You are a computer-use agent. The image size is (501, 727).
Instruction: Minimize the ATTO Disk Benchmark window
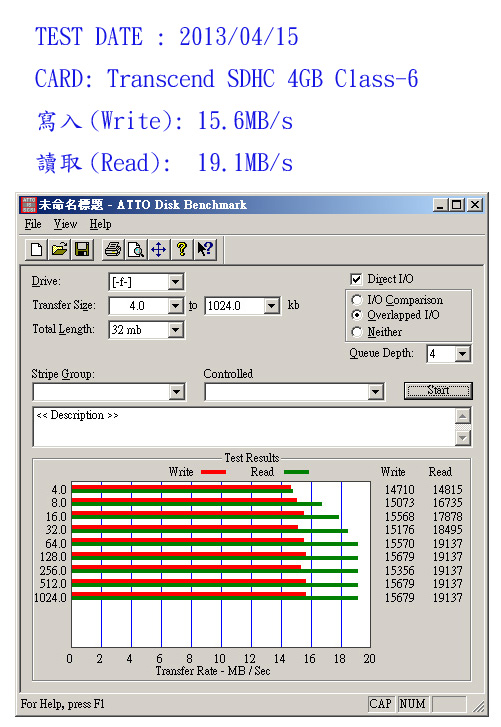(x=440, y=204)
